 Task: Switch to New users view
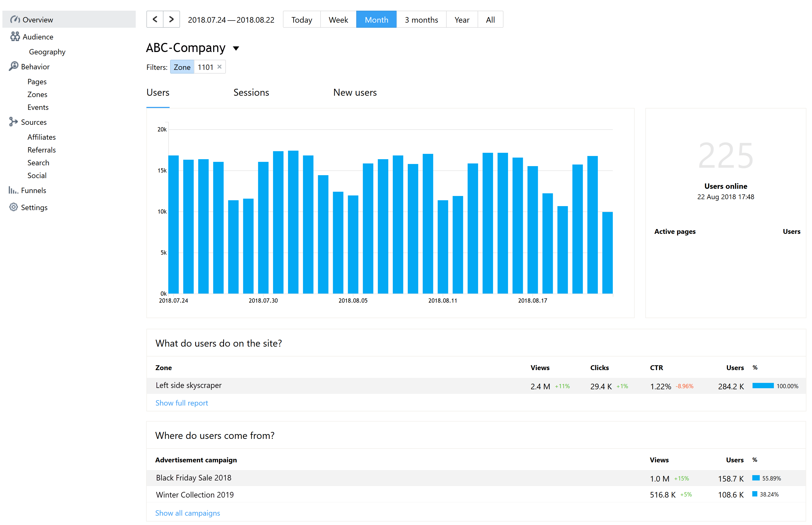[x=355, y=92]
